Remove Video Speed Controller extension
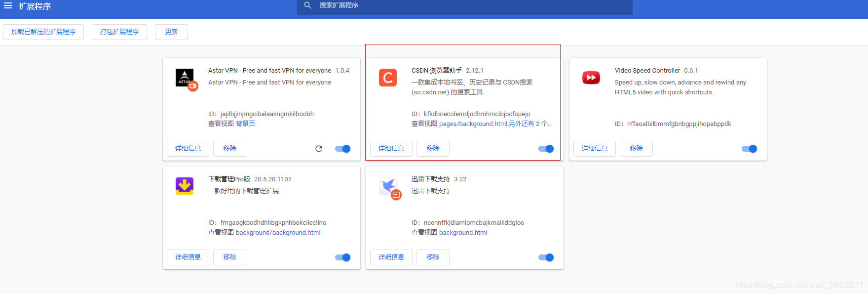This screenshot has height=294, width=868. [x=636, y=148]
